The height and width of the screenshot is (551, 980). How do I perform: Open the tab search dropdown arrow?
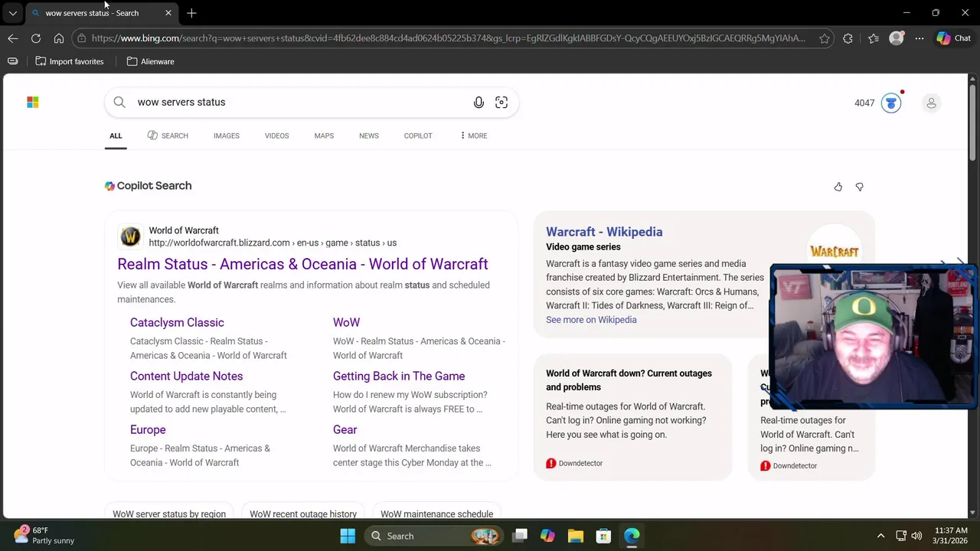[x=12, y=13]
